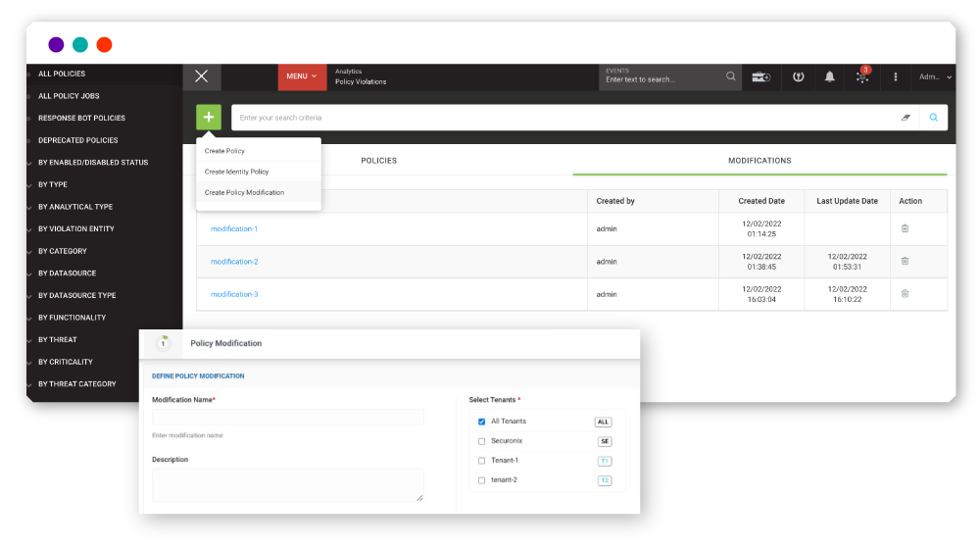Open the three-dot vertical more menu
Viewport: 980px width, 549px height.
pyautogui.click(x=895, y=76)
